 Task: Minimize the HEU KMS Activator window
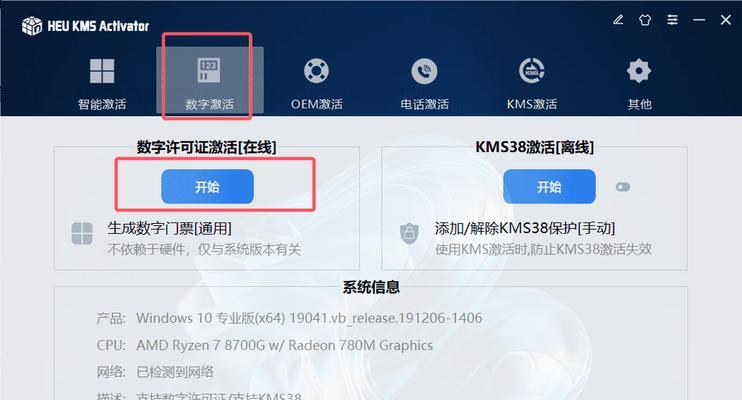click(x=699, y=20)
